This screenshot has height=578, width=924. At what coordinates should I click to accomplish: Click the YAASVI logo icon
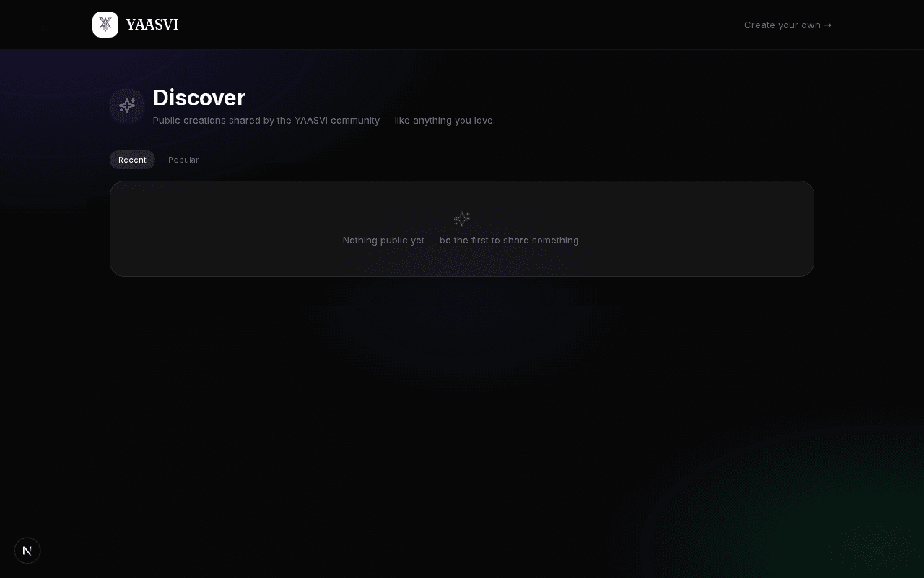(x=105, y=25)
